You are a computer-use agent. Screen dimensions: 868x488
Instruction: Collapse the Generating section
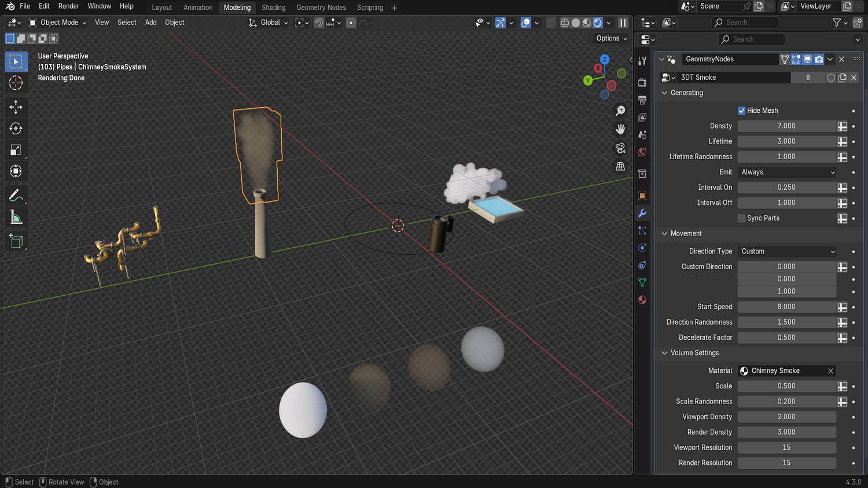coord(664,93)
